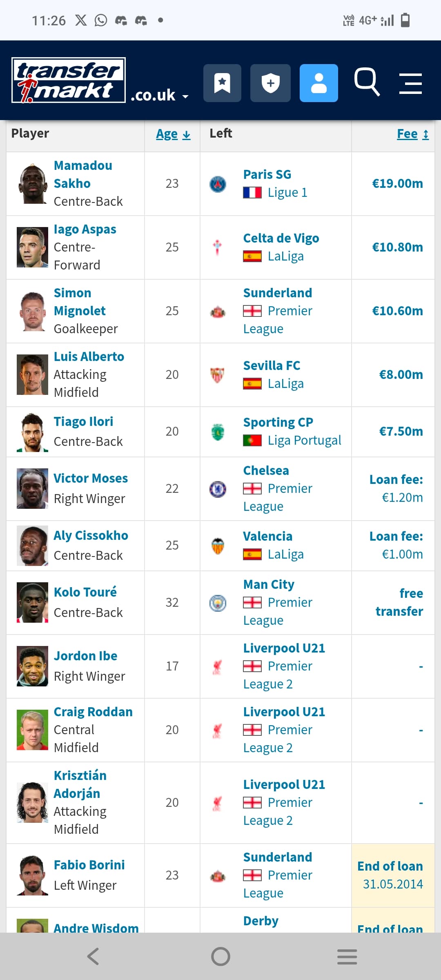This screenshot has width=441, height=980.
Task: Tap the Valencia club crest
Action: click(218, 546)
